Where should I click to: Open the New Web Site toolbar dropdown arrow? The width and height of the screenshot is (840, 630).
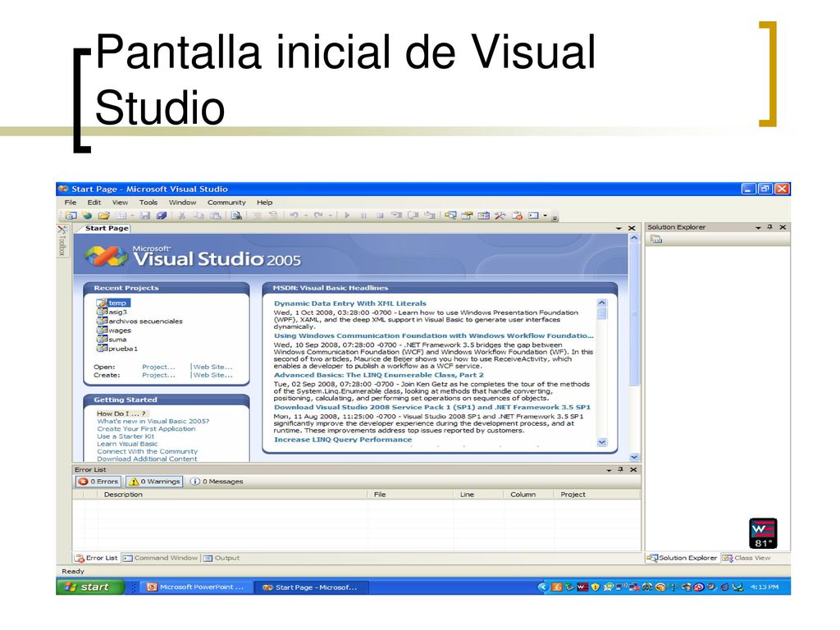(132, 216)
